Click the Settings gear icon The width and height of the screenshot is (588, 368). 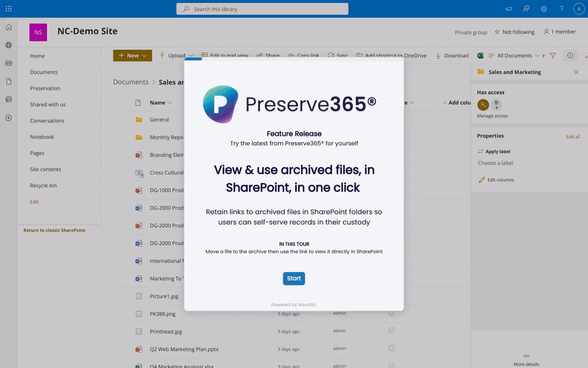[544, 9]
